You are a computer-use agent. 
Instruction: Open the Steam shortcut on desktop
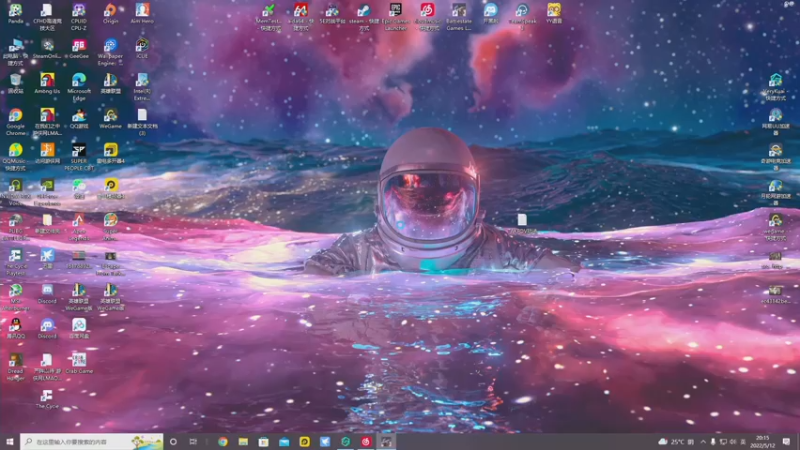tap(364, 17)
